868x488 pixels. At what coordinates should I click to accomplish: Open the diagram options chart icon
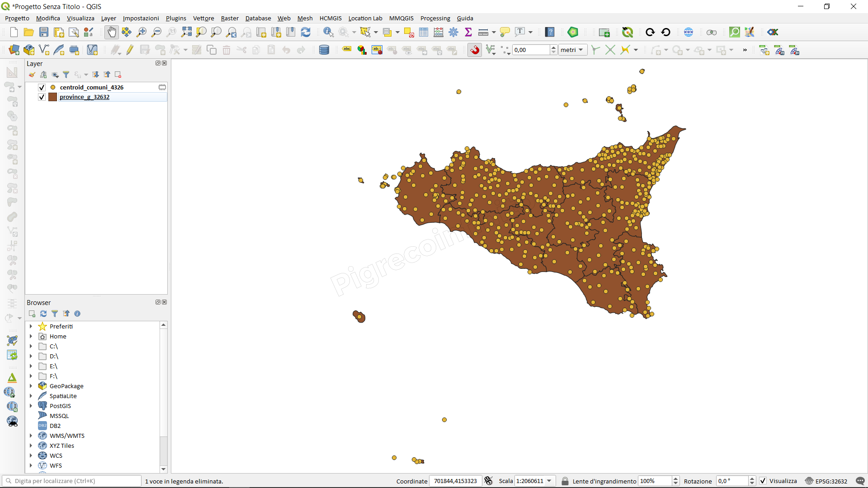tap(362, 50)
